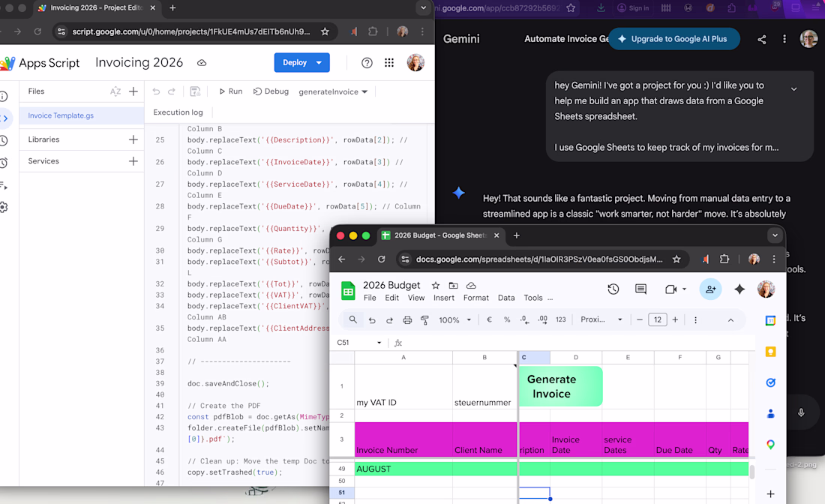
Task: Search menus with the magnifier icon
Action: [353, 319]
